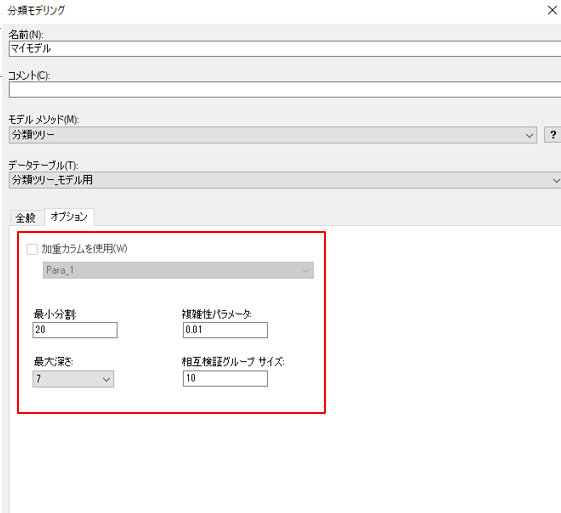Open the モデル メソッド dropdown
The width and height of the screenshot is (561, 513).
[x=273, y=135]
